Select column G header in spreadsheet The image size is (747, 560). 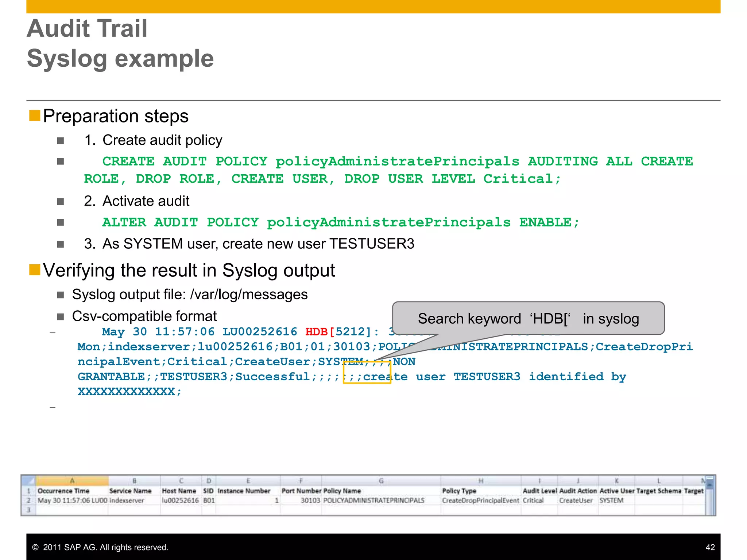point(381,481)
